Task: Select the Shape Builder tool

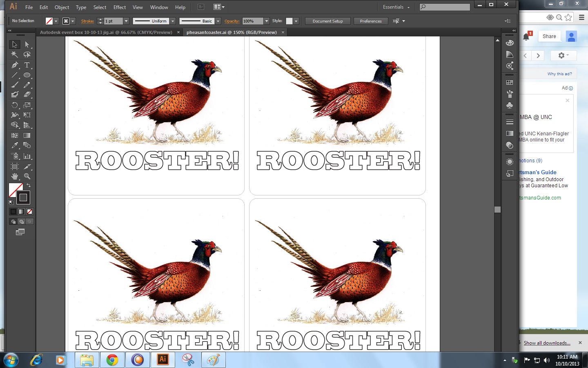Action: pyautogui.click(x=15, y=125)
